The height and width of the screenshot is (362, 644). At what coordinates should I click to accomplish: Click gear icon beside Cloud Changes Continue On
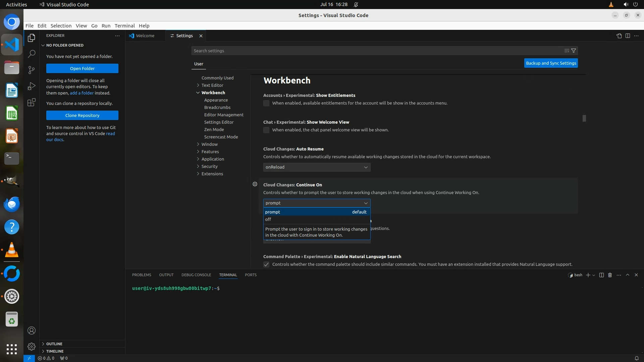point(255,184)
